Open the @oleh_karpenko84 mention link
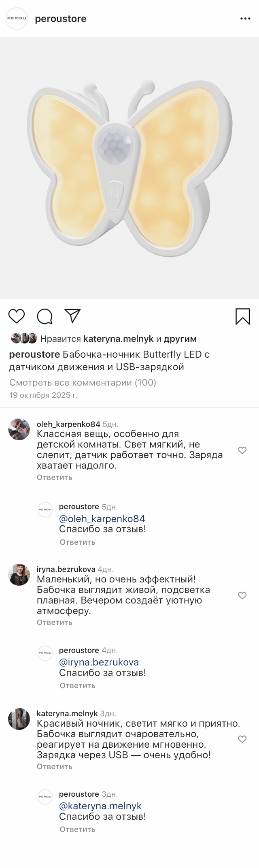This screenshot has width=259, height=868. [x=102, y=518]
